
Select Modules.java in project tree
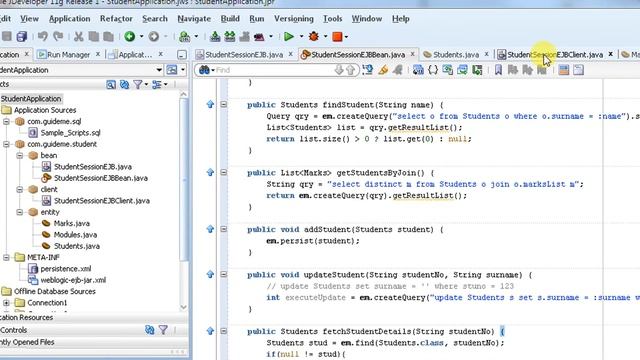[x=75, y=235]
